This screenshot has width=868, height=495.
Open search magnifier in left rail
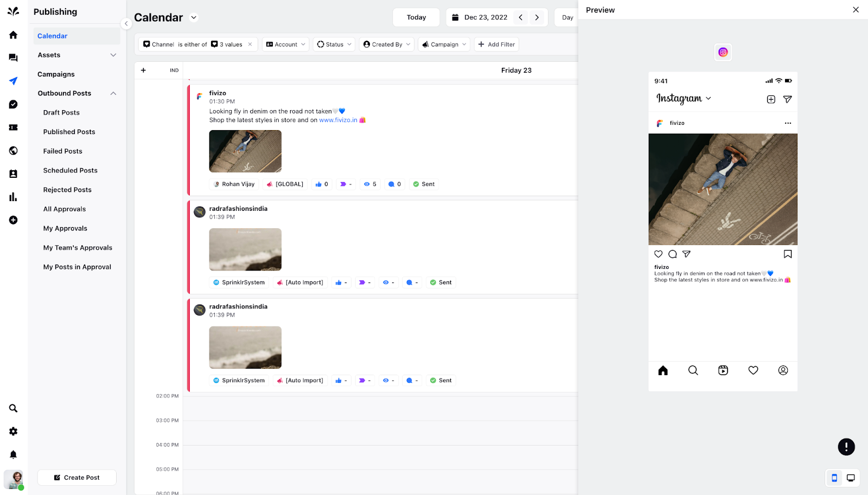click(13, 408)
